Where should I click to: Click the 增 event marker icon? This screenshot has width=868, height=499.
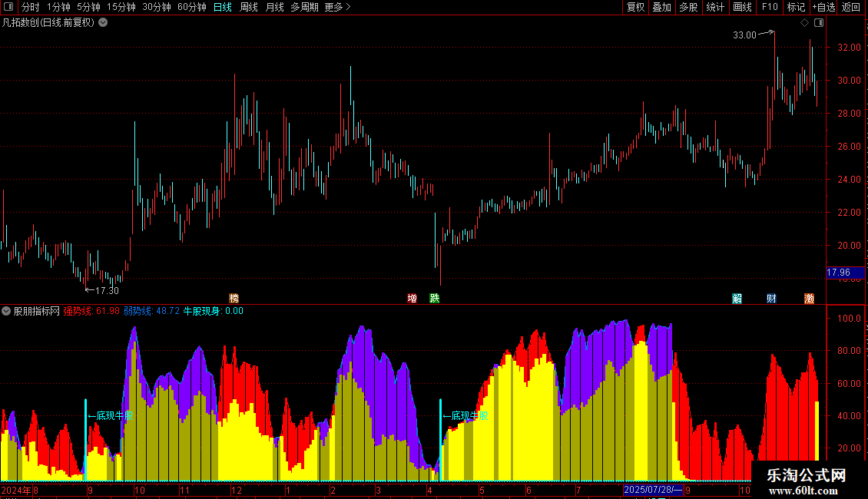(x=412, y=299)
